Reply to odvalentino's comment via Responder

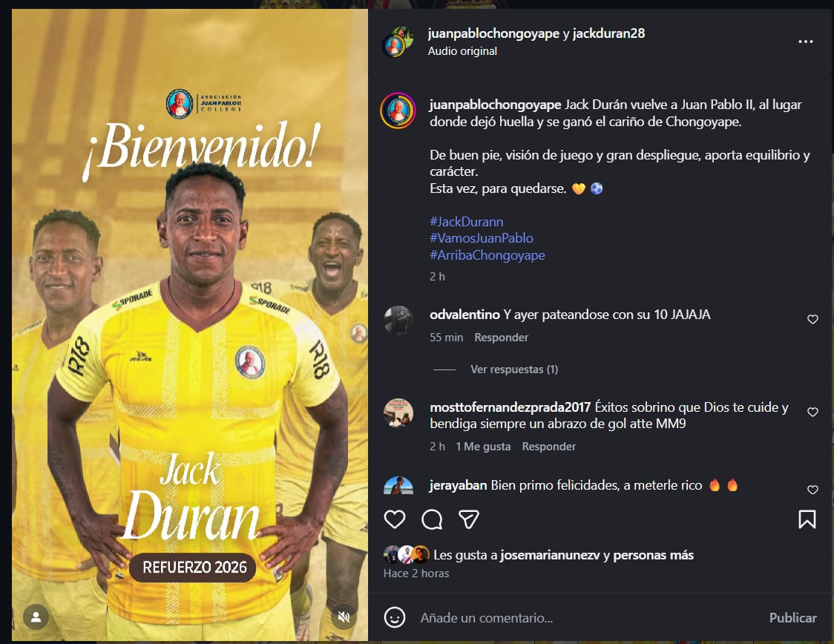click(501, 337)
